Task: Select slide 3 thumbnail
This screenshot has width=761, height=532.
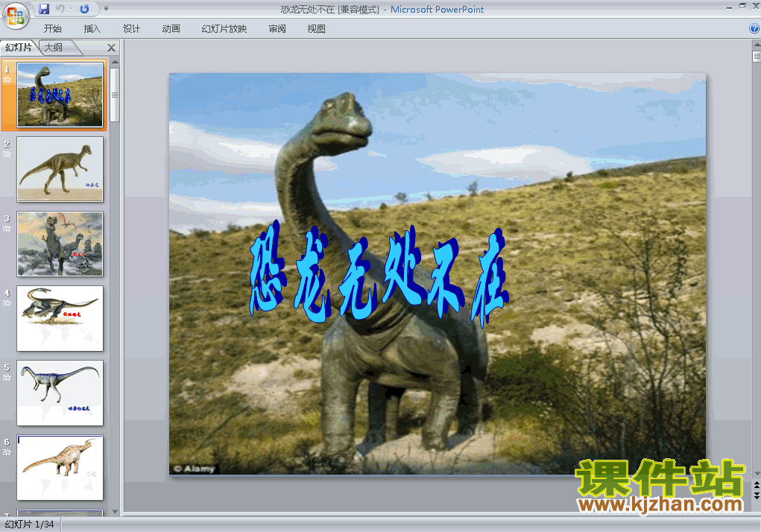Action: 60,244
